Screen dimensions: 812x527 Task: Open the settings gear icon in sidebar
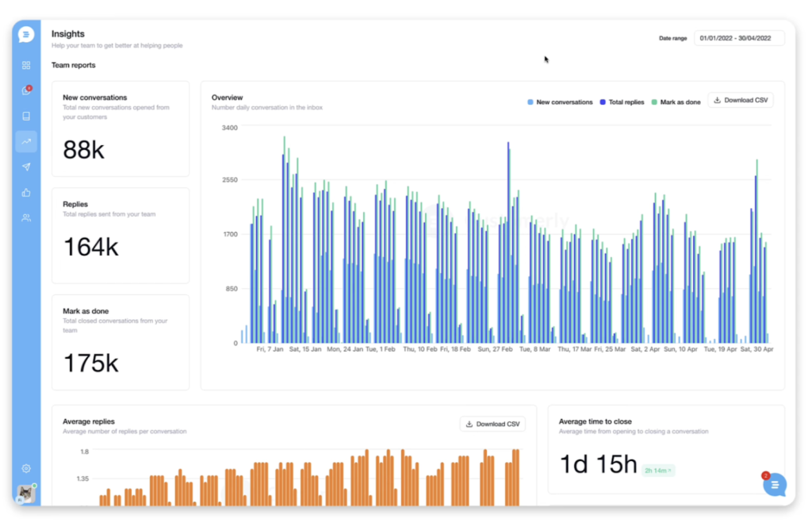tap(26, 468)
